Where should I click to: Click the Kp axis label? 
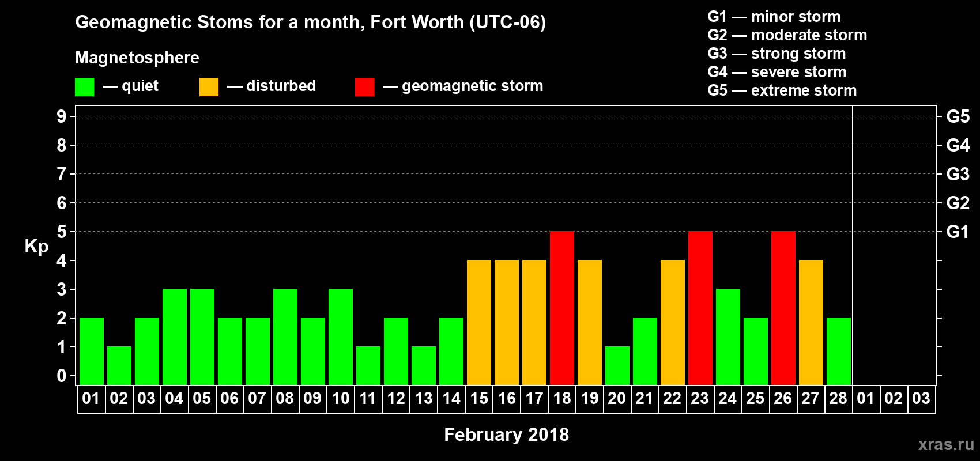tap(36, 247)
